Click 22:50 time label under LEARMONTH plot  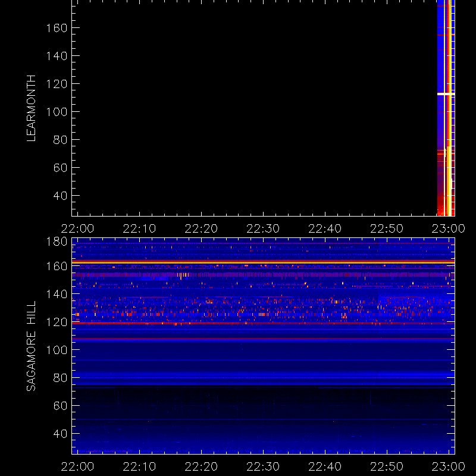coord(387,228)
